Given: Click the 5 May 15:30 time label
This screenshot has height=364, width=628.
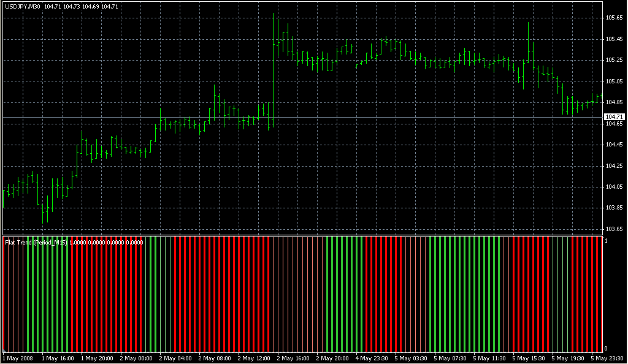Looking at the screenshot, I should [x=529, y=358].
